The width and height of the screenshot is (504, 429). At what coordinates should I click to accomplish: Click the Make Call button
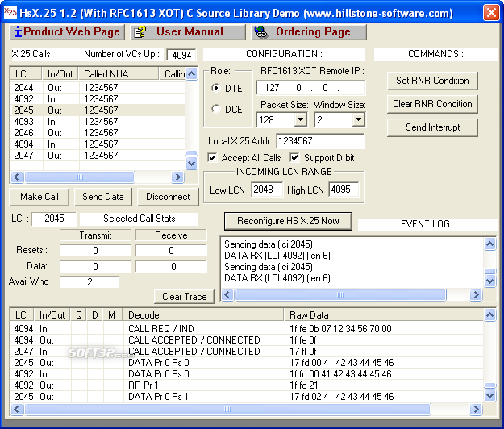click(40, 197)
